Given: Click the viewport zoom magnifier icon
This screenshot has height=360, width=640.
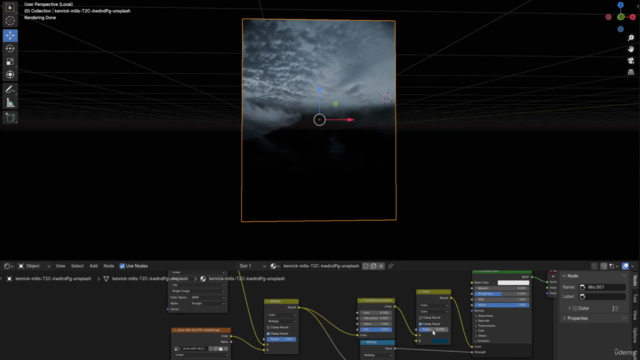Looking at the screenshot, I should pos(631,38).
